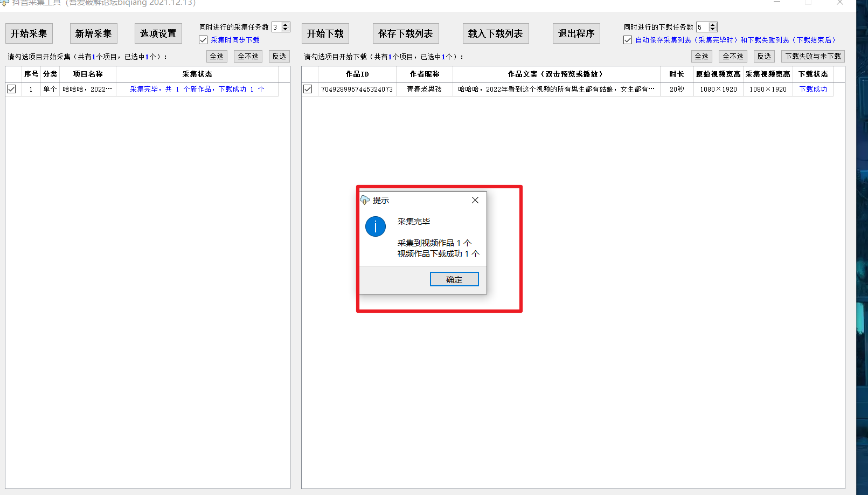
Task: Close the 提示 dialog with X
Action: click(475, 200)
